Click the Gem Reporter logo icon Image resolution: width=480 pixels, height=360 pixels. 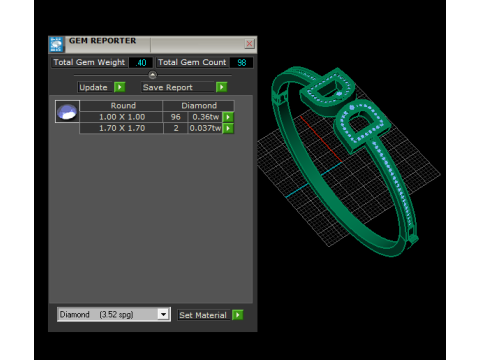56,44
